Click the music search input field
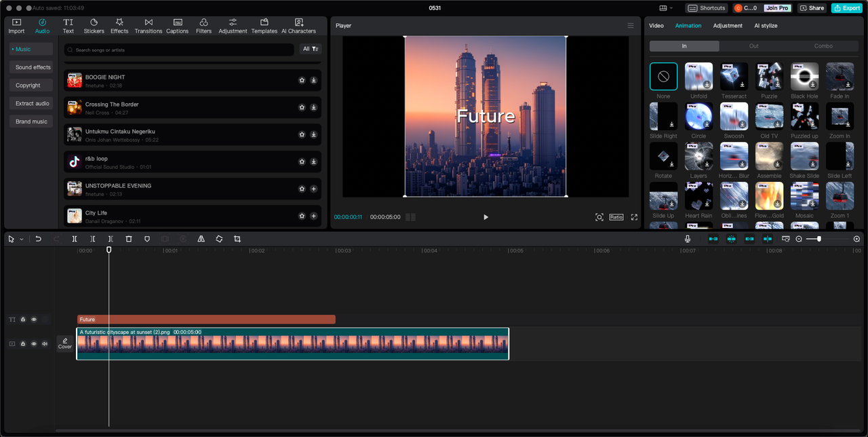 pyautogui.click(x=179, y=50)
